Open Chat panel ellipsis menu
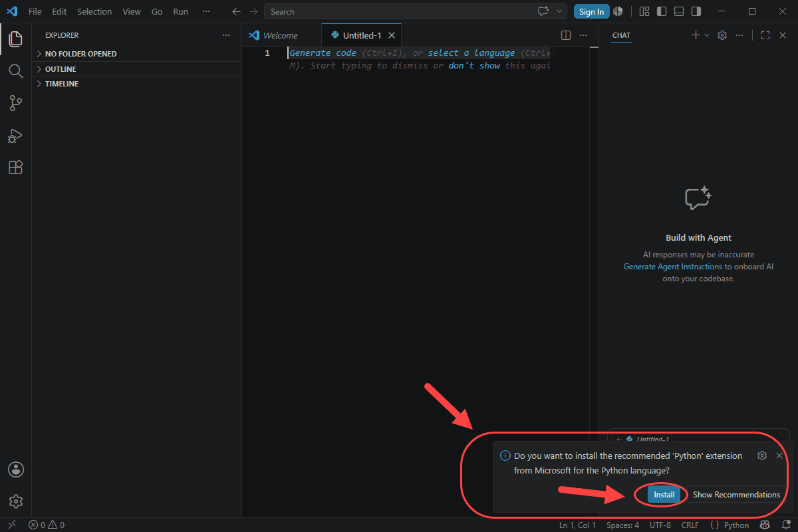The height and width of the screenshot is (532, 798). (x=741, y=35)
